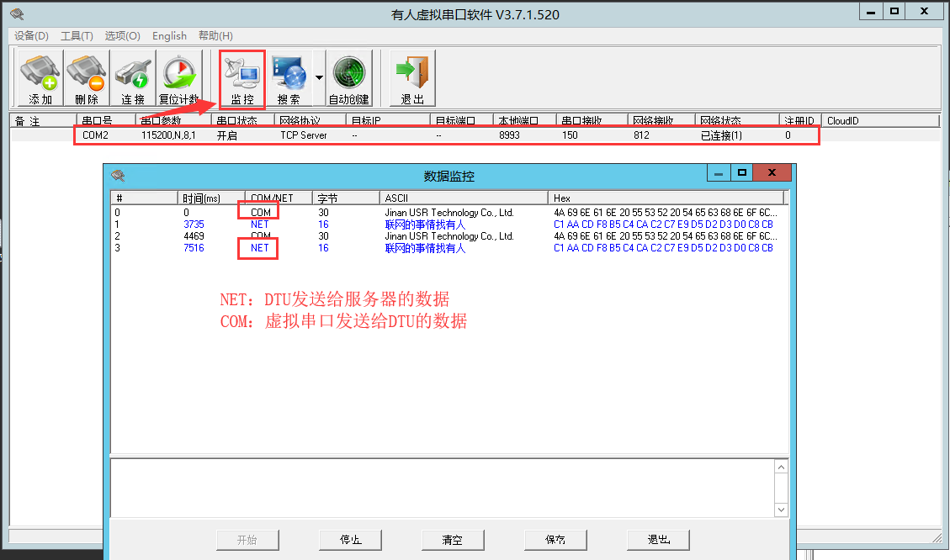Open the 帮助(H) menu

tap(215, 36)
